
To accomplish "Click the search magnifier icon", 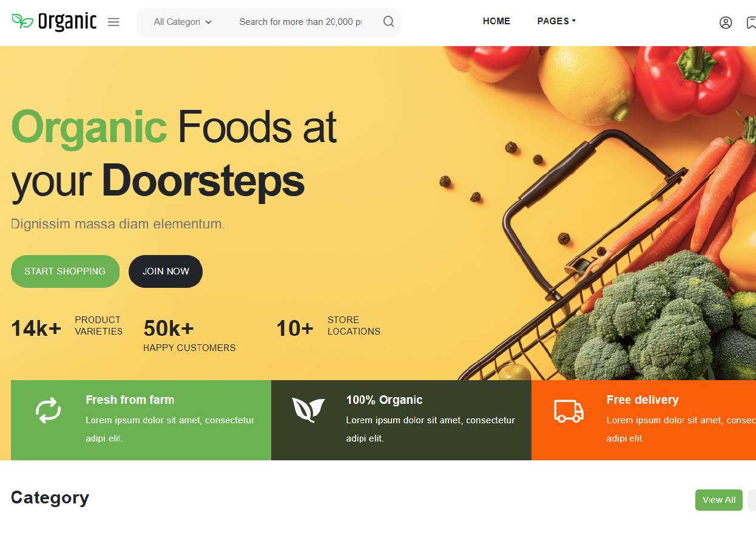I will [389, 22].
